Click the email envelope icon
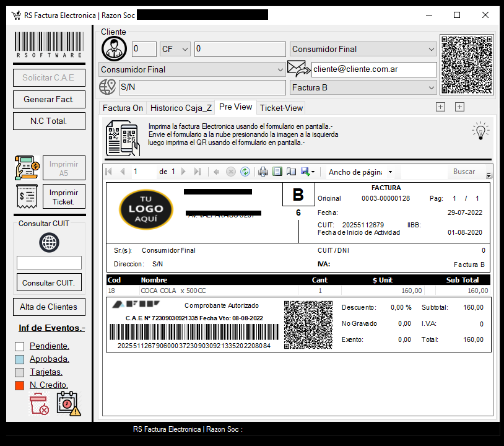This screenshot has height=446, width=504. point(298,69)
